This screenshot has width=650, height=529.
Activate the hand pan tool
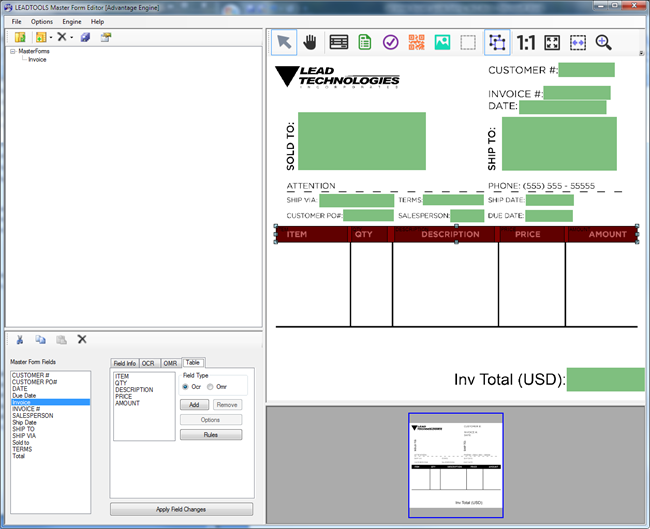(311, 42)
